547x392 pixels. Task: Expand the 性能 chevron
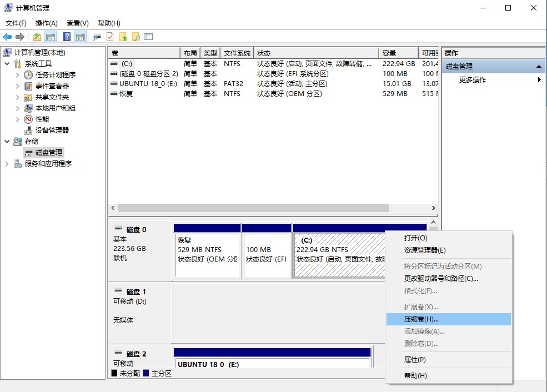point(17,119)
